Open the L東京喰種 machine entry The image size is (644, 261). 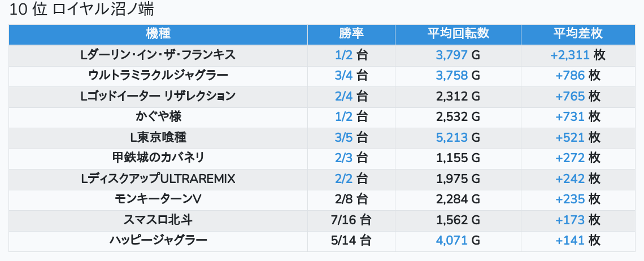pos(158,137)
